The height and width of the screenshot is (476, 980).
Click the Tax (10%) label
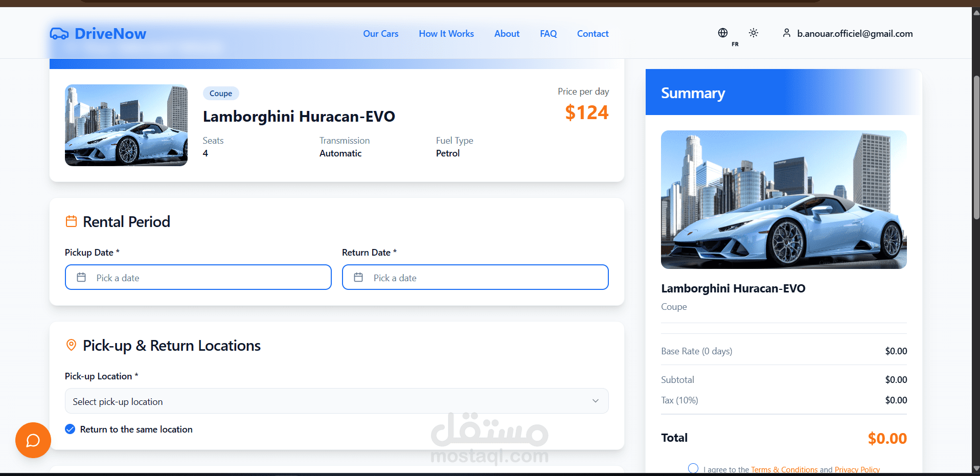pyautogui.click(x=679, y=400)
